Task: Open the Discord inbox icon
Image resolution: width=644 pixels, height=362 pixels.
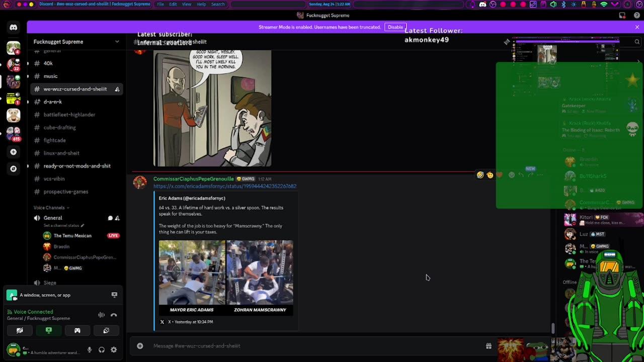Action: click(x=622, y=15)
